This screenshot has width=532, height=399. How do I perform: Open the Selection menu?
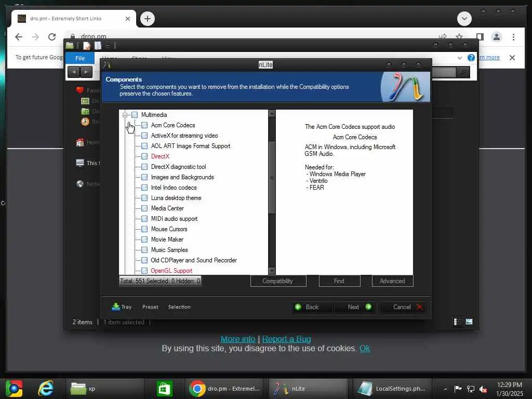click(179, 307)
